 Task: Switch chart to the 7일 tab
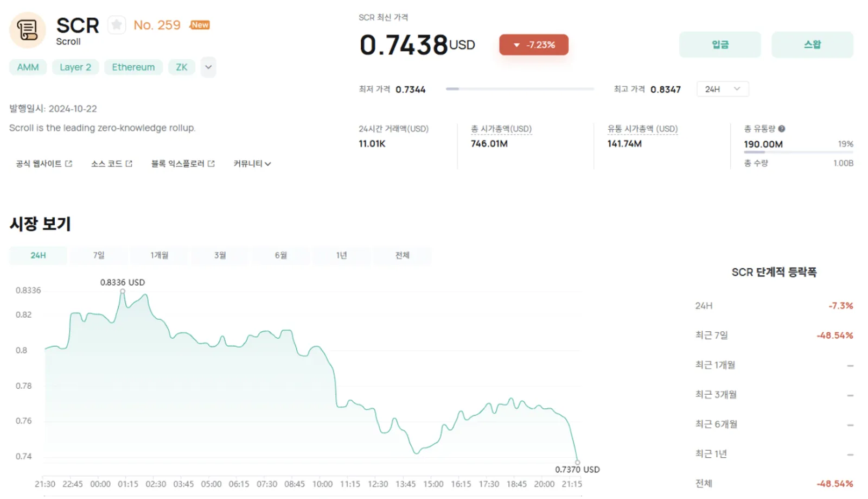click(x=99, y=255)
